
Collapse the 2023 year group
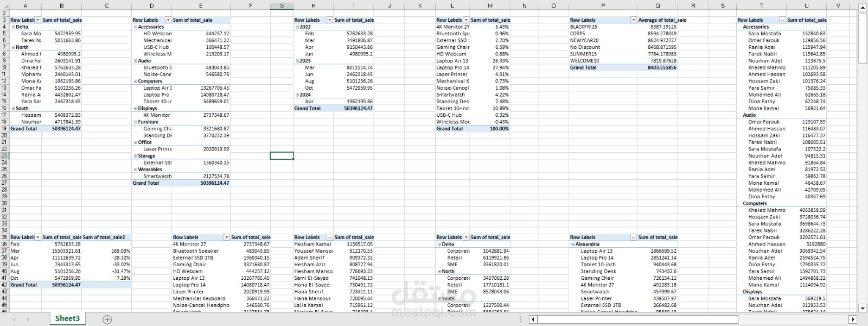[297, 61]
